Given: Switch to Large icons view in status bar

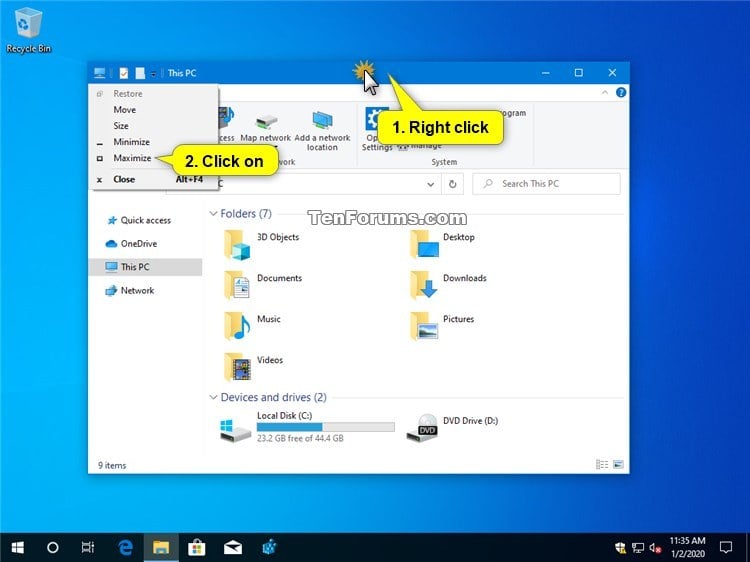Looking at the screenshot, I should (x=618, y=464).
